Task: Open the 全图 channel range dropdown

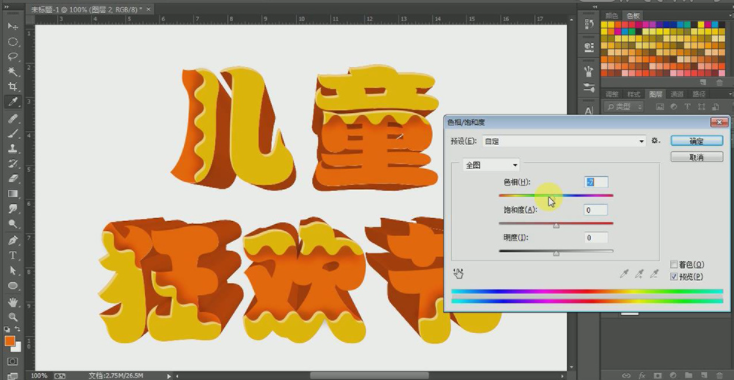Action: [x=491, y=165]
